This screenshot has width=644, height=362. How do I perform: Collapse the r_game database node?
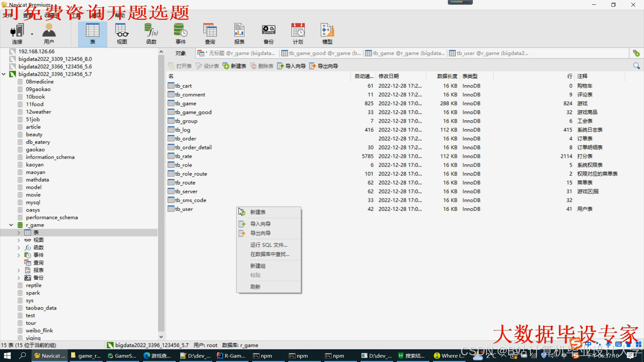click(x=11, y=225)
